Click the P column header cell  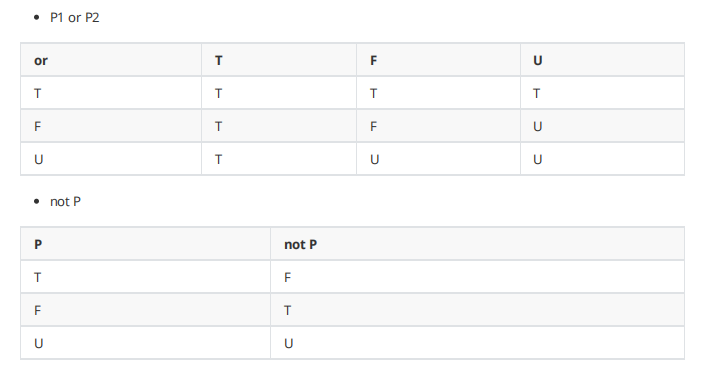(145, 244)
